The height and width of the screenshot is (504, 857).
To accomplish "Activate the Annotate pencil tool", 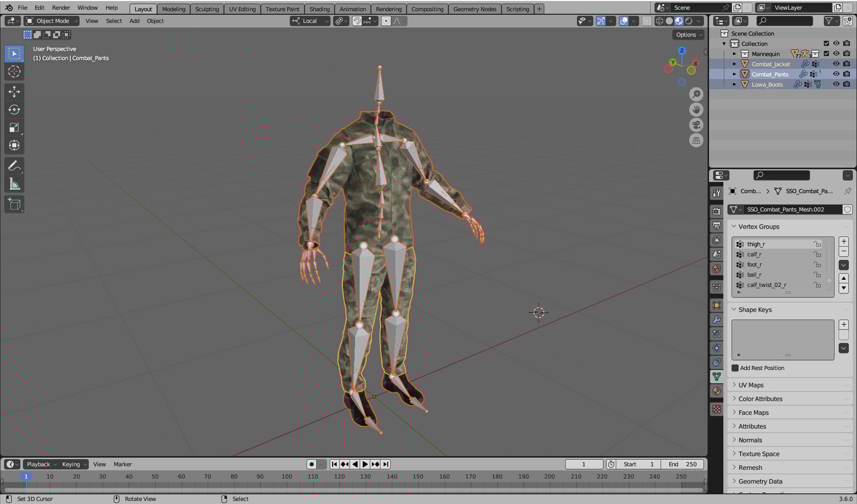I will pos(14,166).
